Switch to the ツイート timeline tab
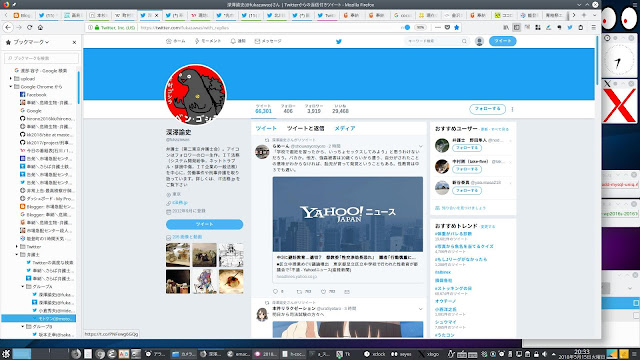 (266, 128)
